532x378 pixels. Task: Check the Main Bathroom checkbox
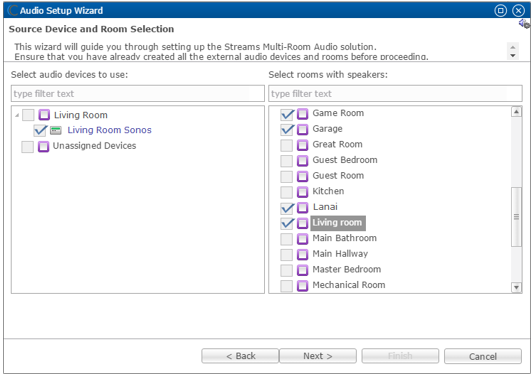(287, 239)
